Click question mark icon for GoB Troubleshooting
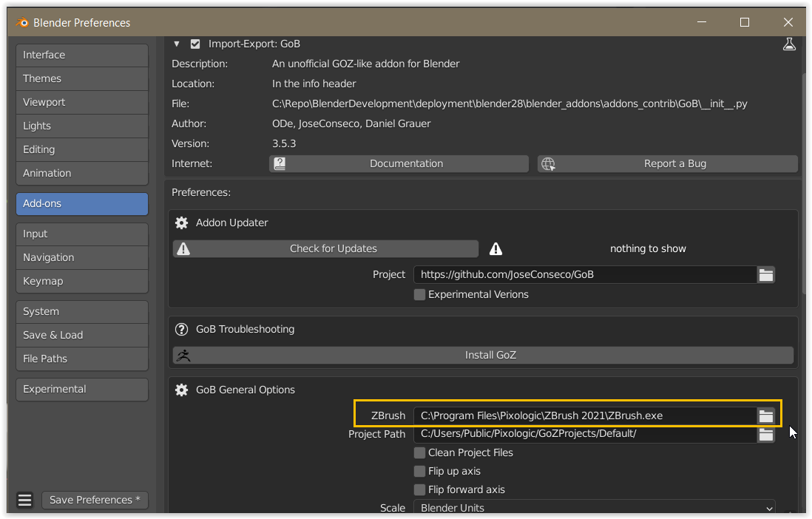 182,329
